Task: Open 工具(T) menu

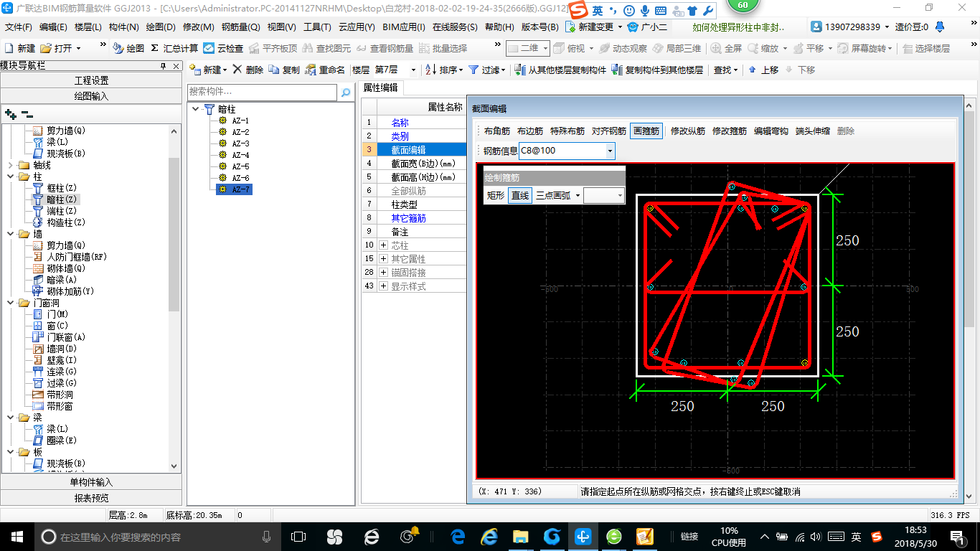Action: click(x=317, y=27)
